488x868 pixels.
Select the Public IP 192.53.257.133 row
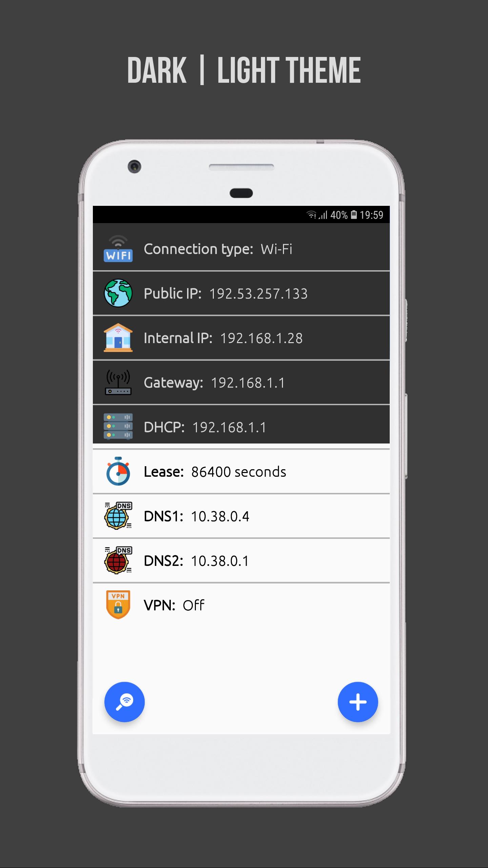pos(241,293)
